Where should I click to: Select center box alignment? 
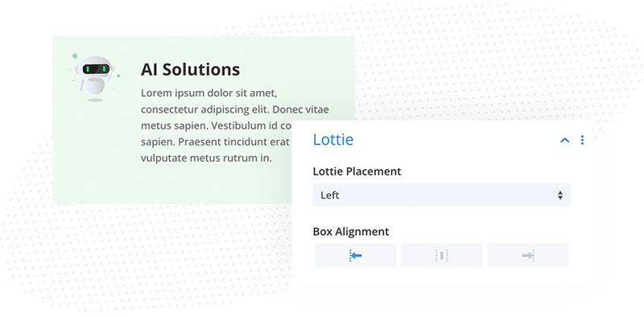tap(441, 255)
